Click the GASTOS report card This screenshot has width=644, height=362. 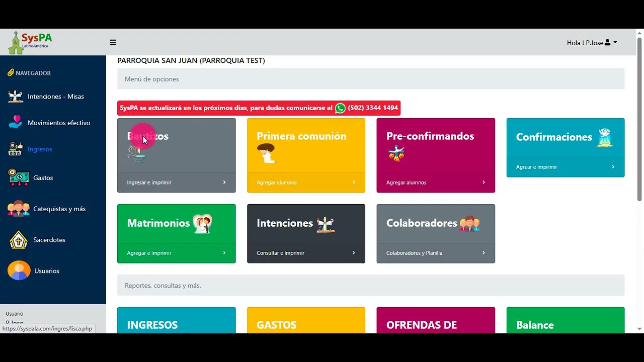tap(306, 320)
